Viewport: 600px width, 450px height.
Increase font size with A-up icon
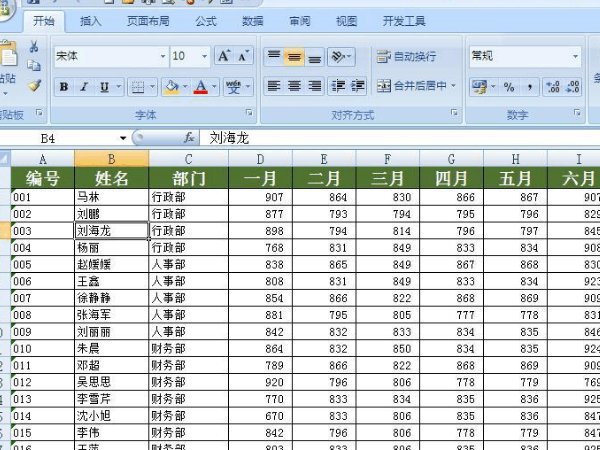(224, 56)
